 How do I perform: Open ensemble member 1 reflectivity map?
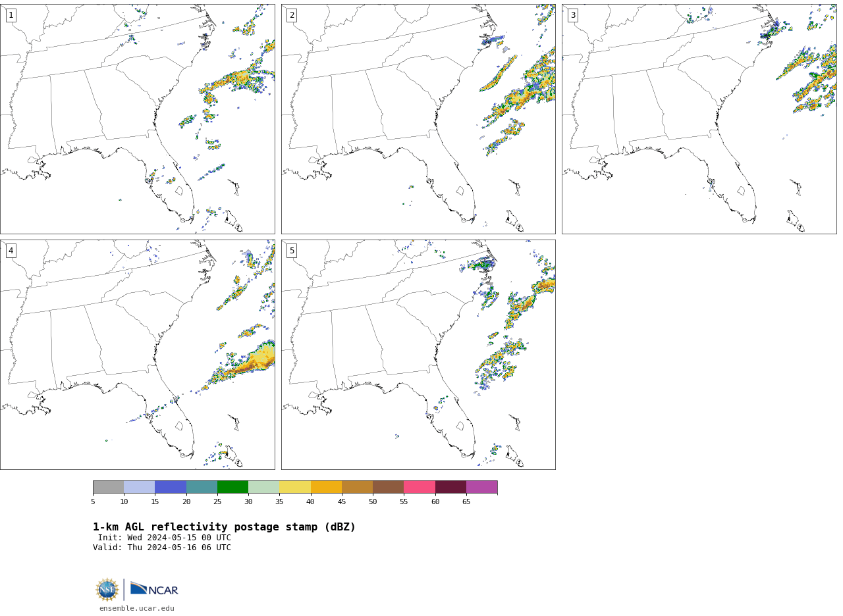point(137,119)
